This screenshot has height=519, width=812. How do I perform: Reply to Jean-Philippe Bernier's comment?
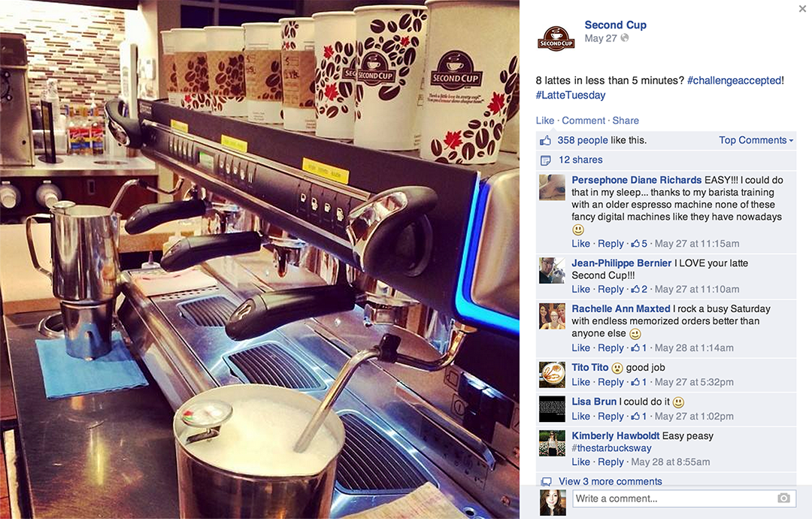[x=611, y=290]
